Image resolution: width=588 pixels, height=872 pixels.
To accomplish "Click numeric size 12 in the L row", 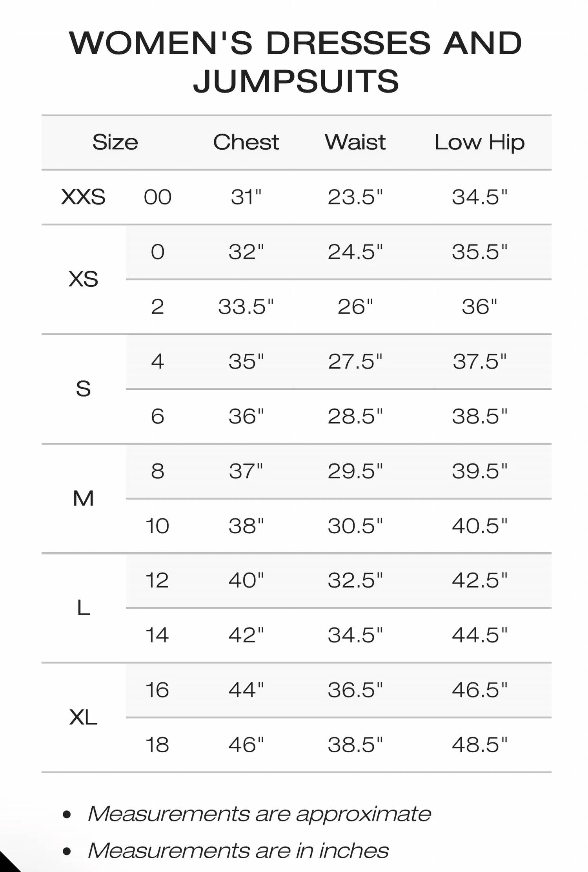I will pyautogui.click(x=157, y=580).
